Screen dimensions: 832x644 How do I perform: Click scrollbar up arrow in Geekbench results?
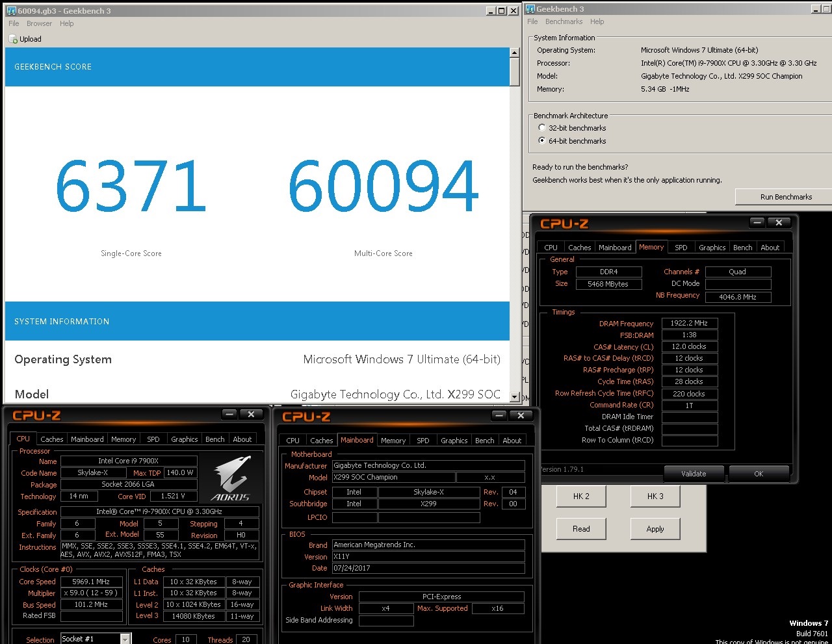coord(515,53)
